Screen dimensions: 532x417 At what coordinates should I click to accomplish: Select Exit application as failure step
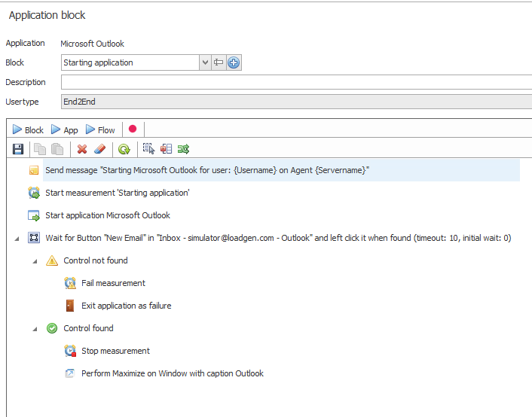coord(126,306)
